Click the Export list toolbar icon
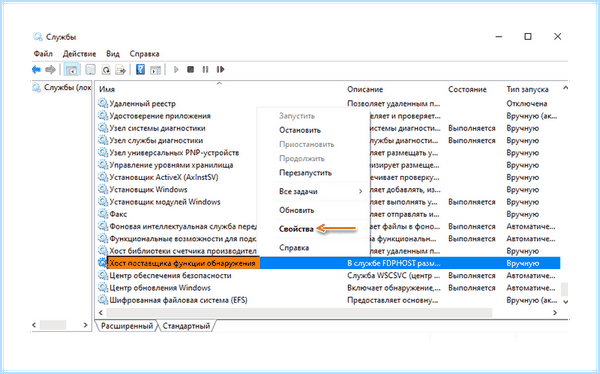600x374 pixels. click(121, 70)
